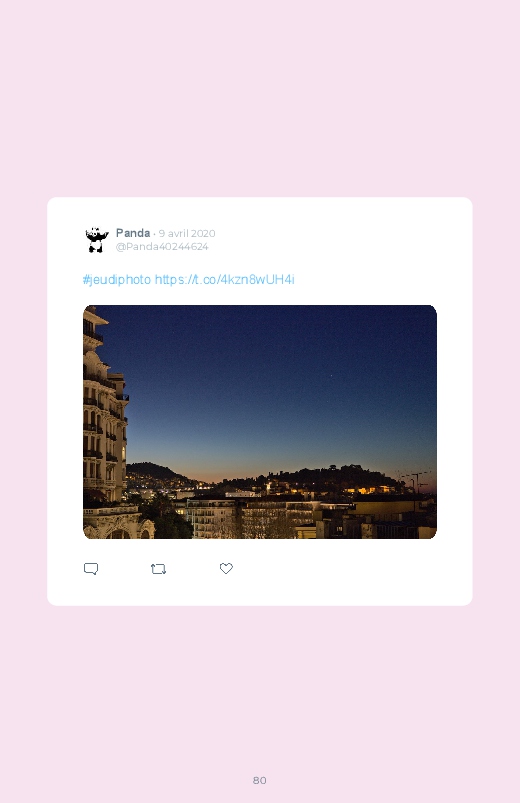
Task: Click the page number 80
Action: click(260, 780)
